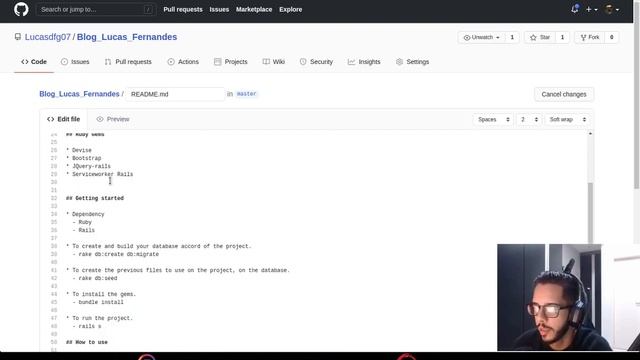Screen dimensions: 640x360
Task: Go to Marketplace
Action: (253, 9)
